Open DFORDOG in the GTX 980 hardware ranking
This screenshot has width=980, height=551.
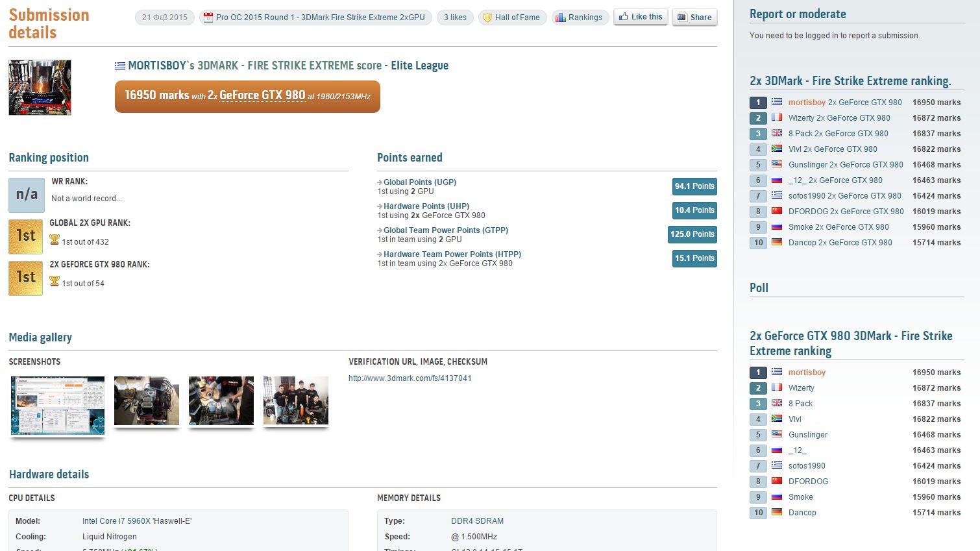809,482
